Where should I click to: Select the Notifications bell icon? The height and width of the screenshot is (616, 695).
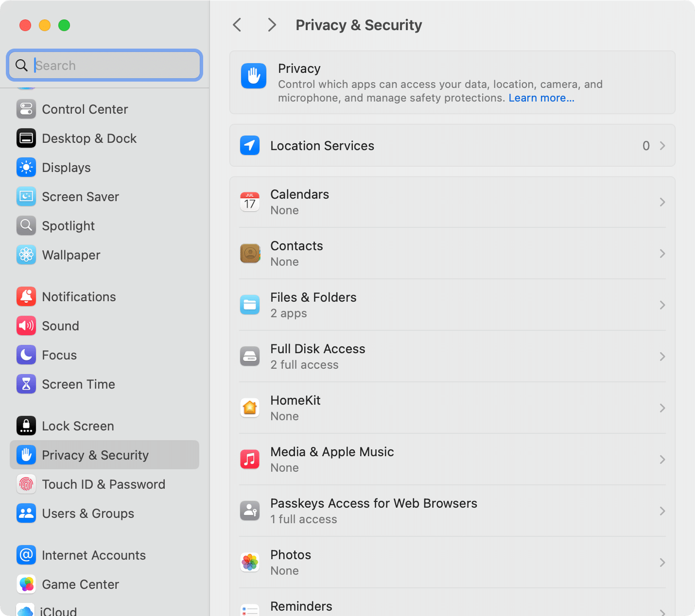[x=26, y=297]
